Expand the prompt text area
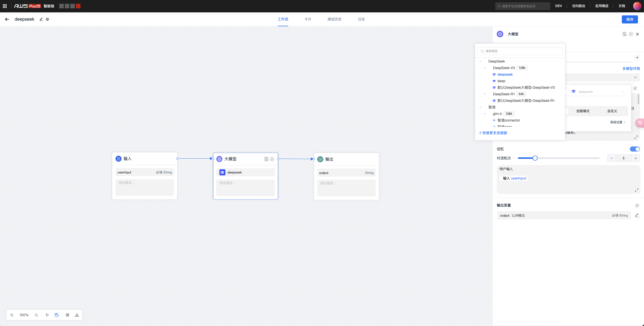The image size is (644, 326). (x=636, y=137)
